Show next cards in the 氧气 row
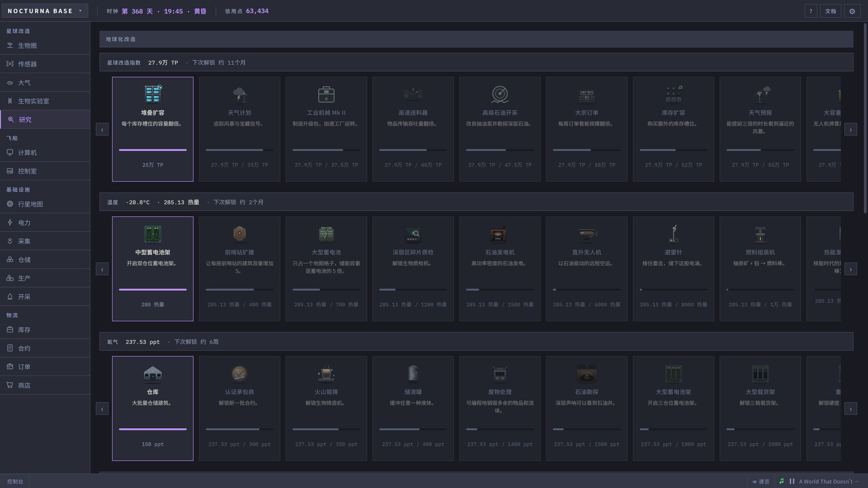The image size is (868, 488). 850,409
